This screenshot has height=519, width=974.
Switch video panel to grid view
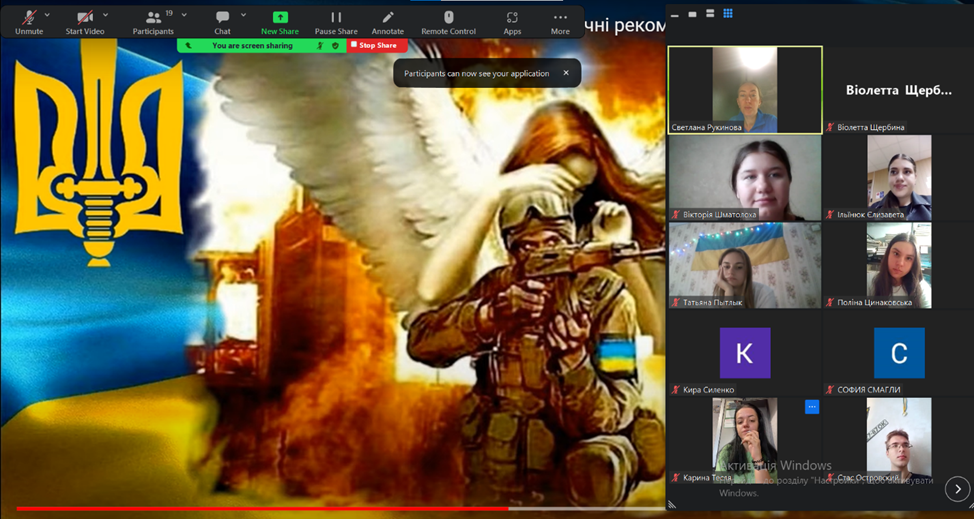pos(728,14)
